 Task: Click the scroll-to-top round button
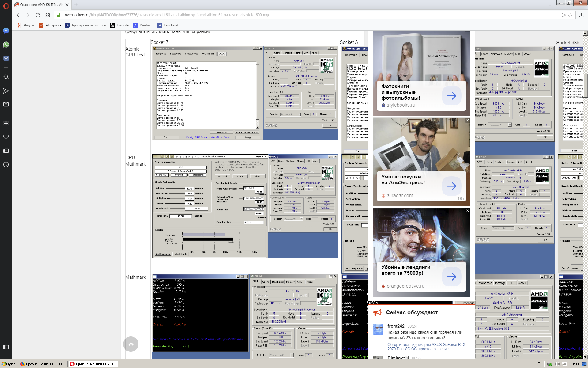tap(131, 344)
